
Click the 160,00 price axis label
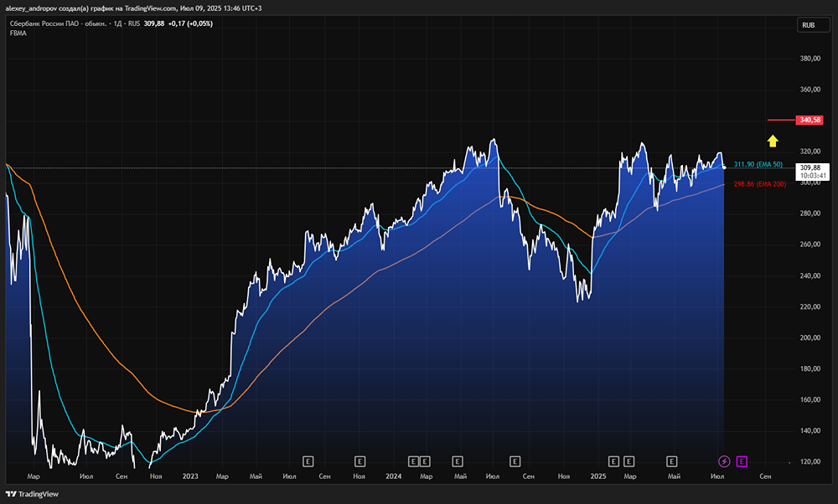point(810,399)
